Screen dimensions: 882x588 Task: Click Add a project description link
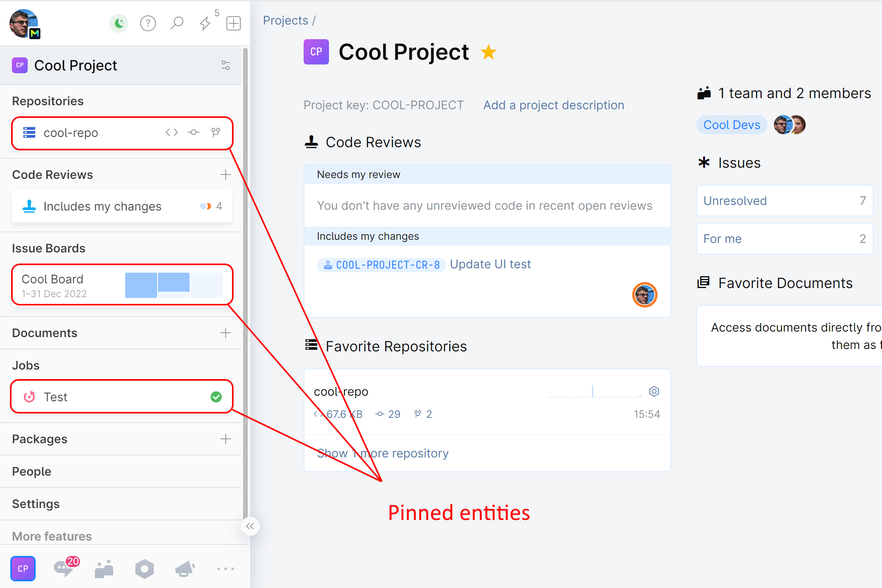coord(553,105)
